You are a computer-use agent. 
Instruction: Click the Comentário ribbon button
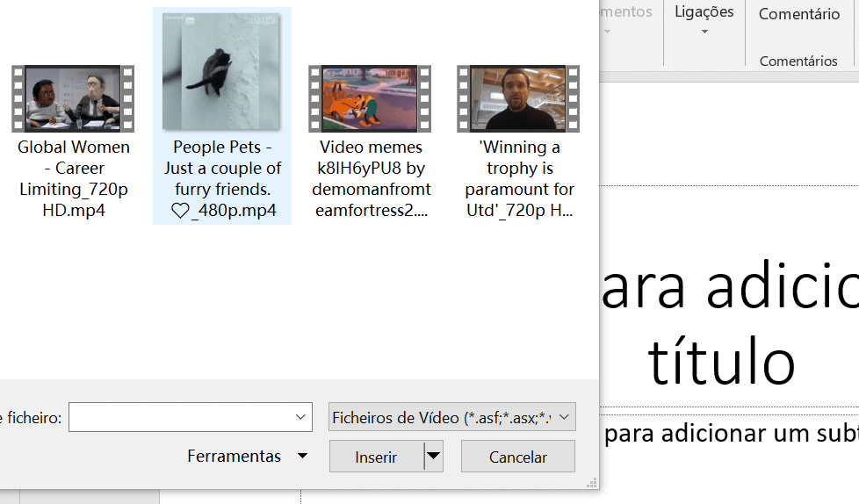pos(798,14)
